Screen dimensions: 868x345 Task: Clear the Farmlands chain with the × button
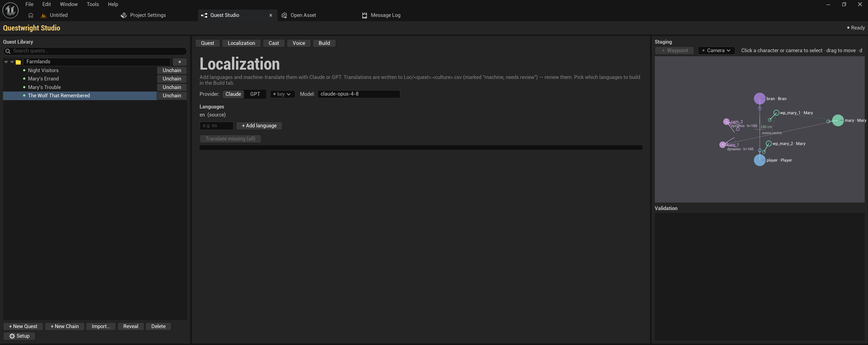(x=180, y=62)
